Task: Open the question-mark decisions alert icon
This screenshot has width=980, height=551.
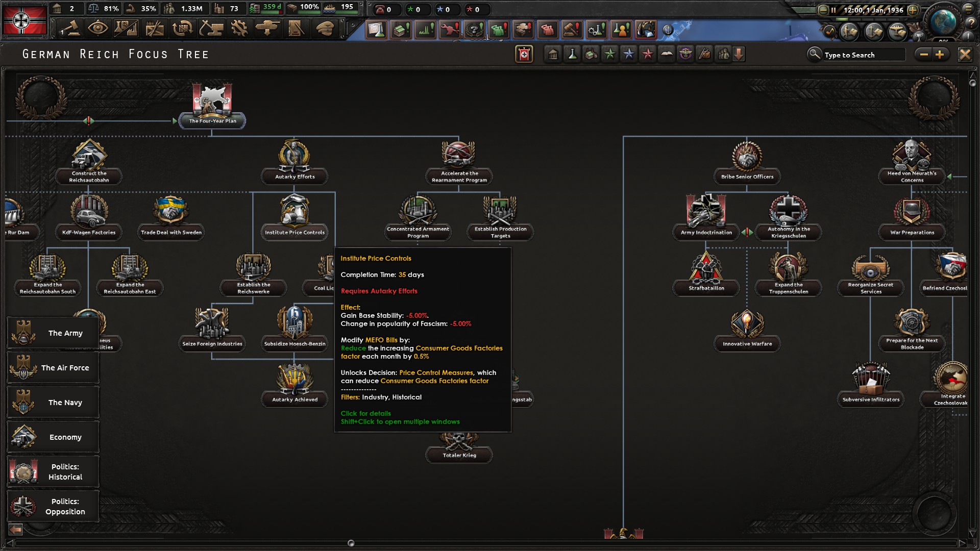Action: tap(475, 30)
